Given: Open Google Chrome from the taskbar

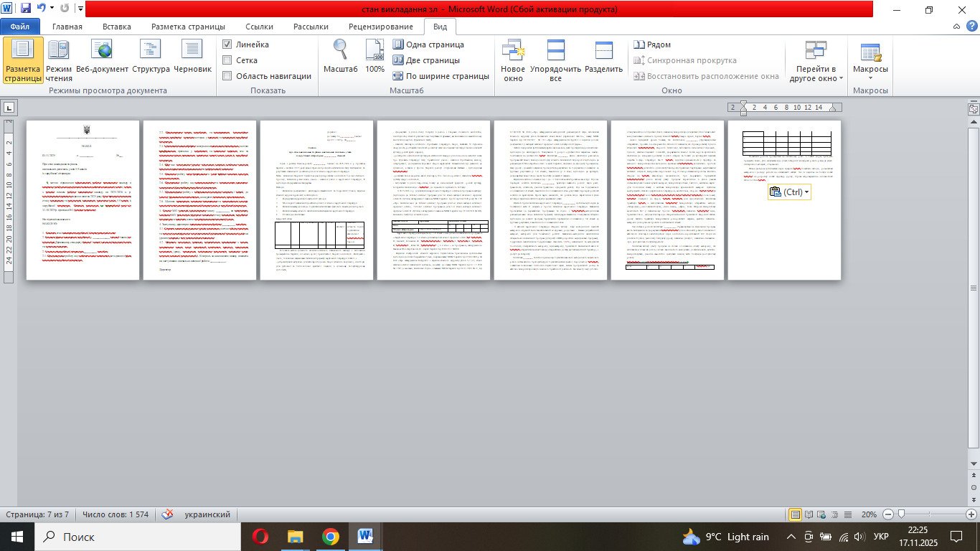Looking at the screenshot, I should coord(330,537).
